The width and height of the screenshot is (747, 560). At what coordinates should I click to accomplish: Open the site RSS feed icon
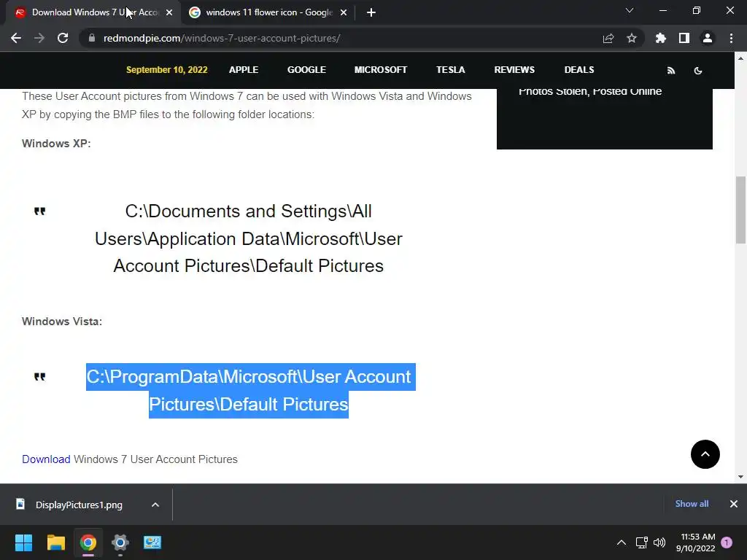(x=671, y=71)
